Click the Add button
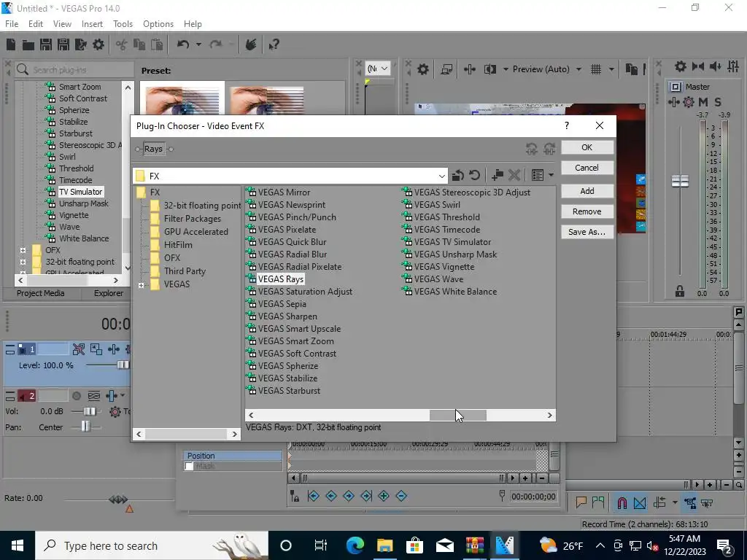Screen dimensions: 747x560 [x=587, y=191]
